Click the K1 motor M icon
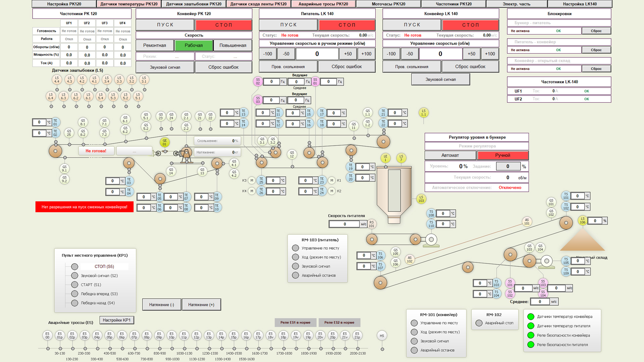 point(332,180)
